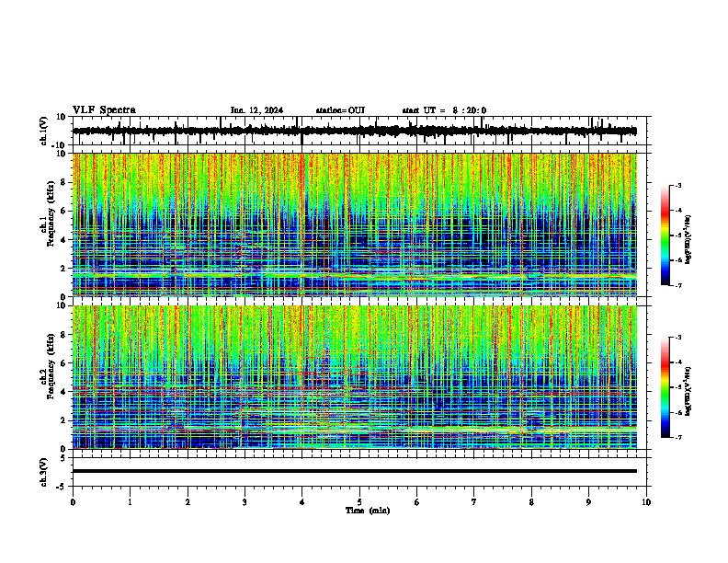The width and height of the screenshot is (728, 563).
Task: Click the time axis tick label "6"
Action: point(417,502)
